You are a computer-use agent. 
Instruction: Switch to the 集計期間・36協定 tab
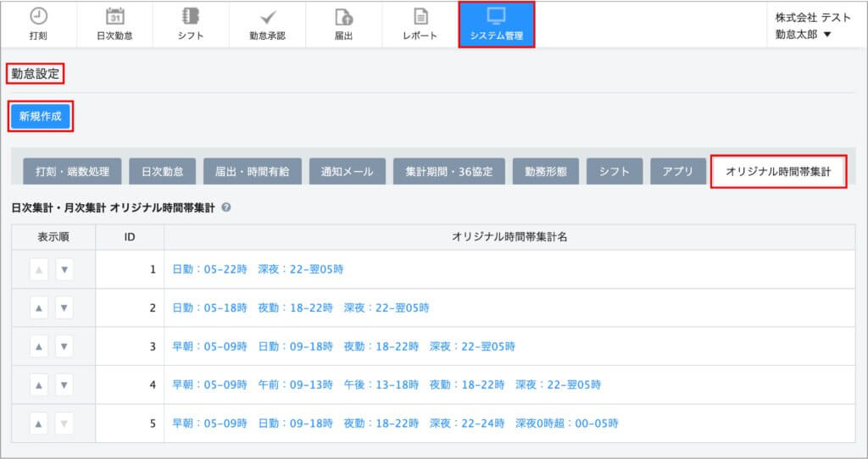(x=449, y=171)
